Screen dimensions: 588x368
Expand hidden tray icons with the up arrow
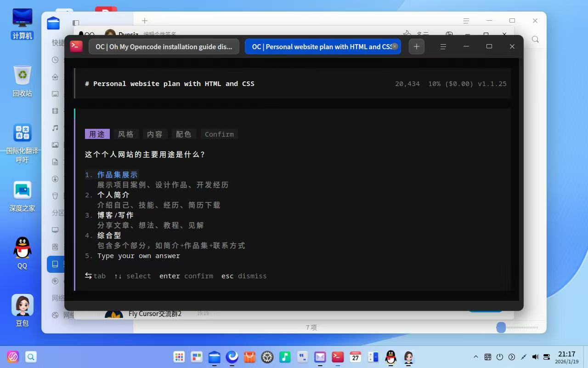tap(475, 357)
